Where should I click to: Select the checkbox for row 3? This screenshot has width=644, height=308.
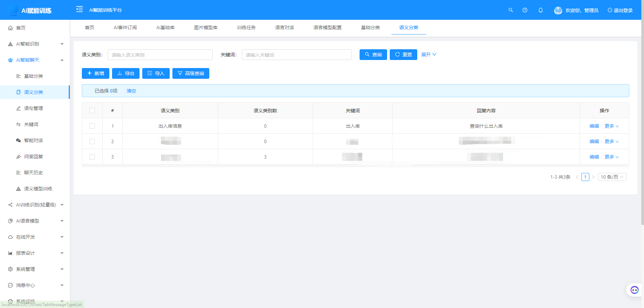point(92,157)
